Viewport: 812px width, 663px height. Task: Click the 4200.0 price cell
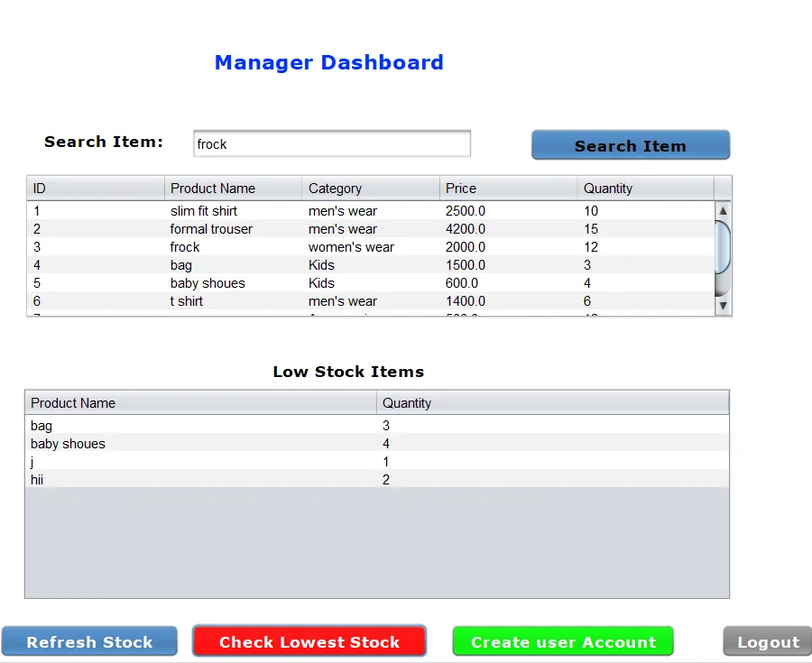(509, 229)
